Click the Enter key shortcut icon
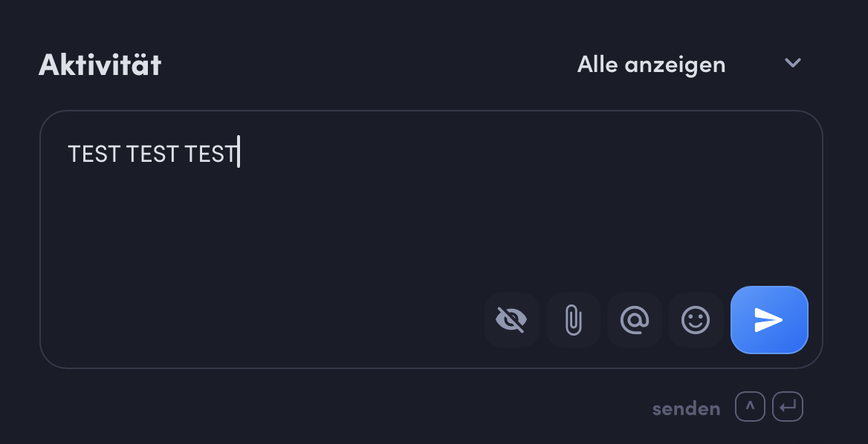 click(x=787, y=406)
